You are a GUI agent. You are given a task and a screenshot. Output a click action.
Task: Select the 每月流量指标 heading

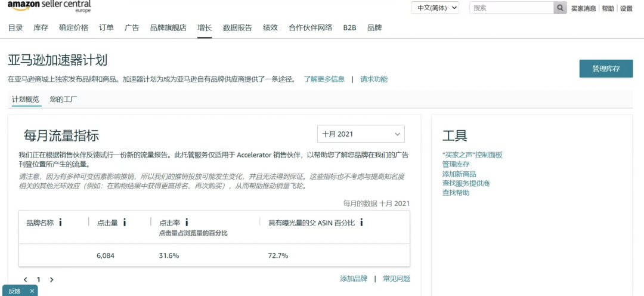61,135
